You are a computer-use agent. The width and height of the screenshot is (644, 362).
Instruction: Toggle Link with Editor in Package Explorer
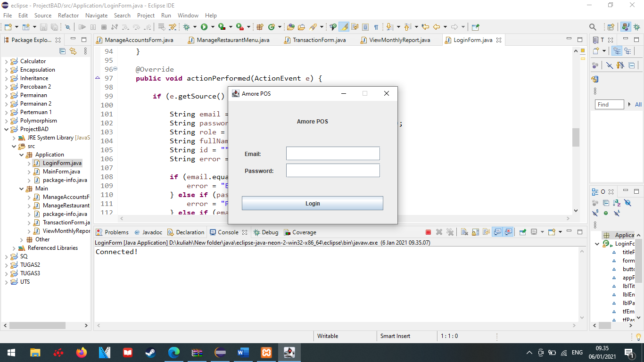pyautogui.click(x=73, y=51)
